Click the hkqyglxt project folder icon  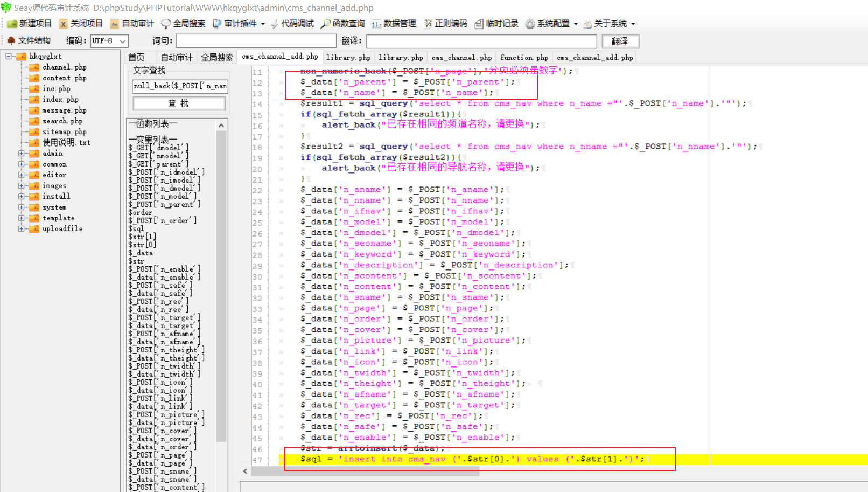22,56
